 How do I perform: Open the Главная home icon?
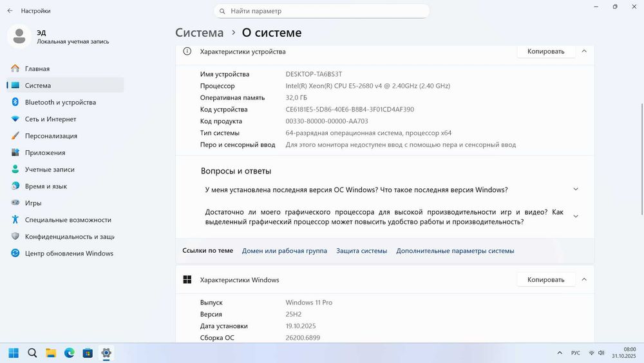click(15, 68)
